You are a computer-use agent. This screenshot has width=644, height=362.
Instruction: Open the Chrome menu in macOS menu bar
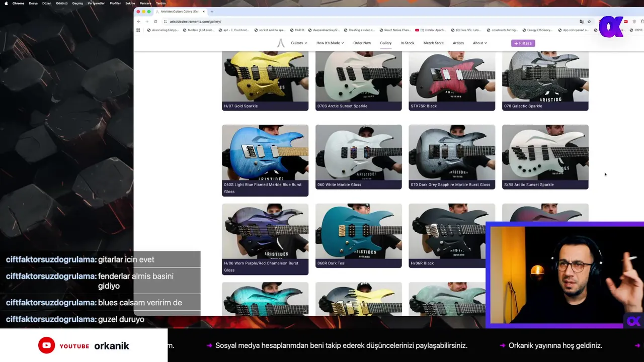point(18,3)
